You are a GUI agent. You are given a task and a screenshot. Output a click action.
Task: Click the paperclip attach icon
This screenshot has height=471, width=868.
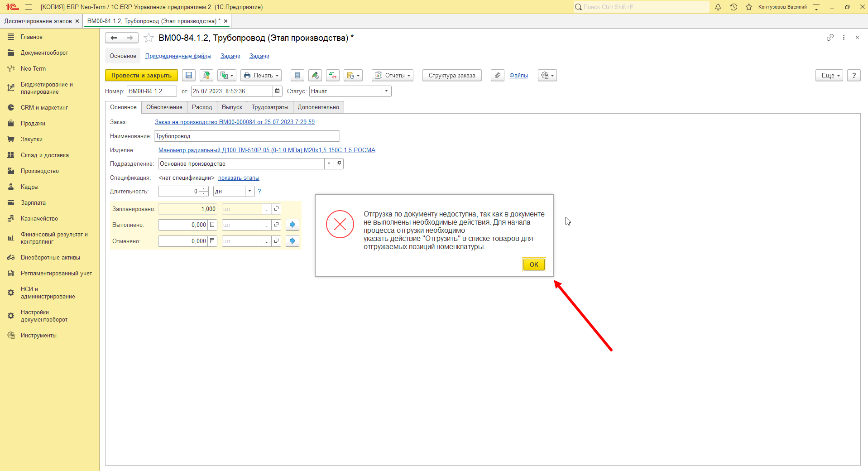(x=498, y=75)
